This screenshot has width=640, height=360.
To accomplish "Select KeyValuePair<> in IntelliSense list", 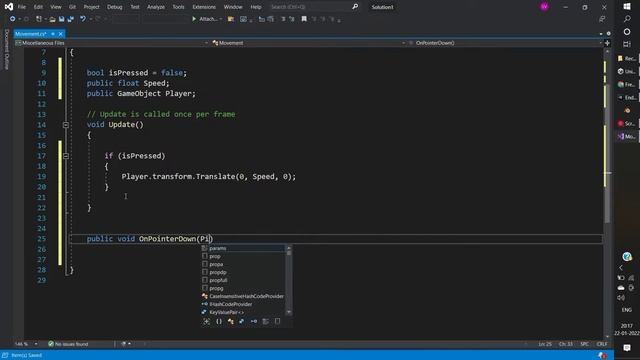I will point(243,312).
